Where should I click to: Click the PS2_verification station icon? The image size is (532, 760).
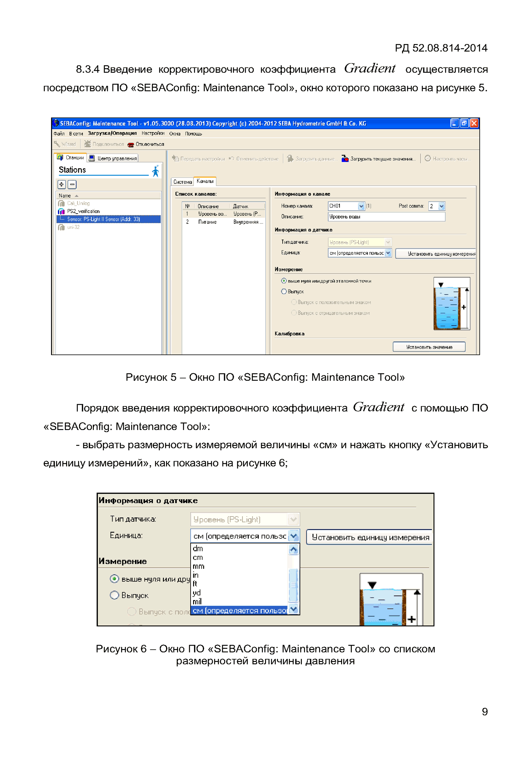tap(61, 211)
